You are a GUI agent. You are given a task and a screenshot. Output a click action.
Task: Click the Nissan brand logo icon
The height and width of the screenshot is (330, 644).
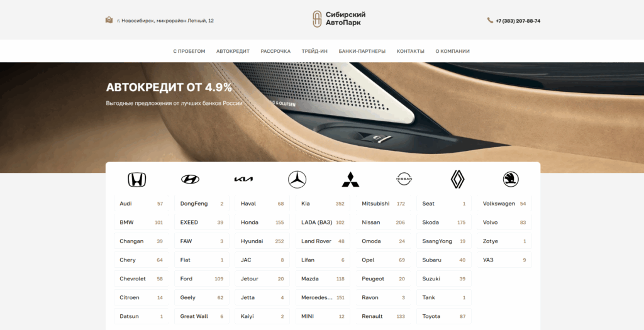[404, 179]
